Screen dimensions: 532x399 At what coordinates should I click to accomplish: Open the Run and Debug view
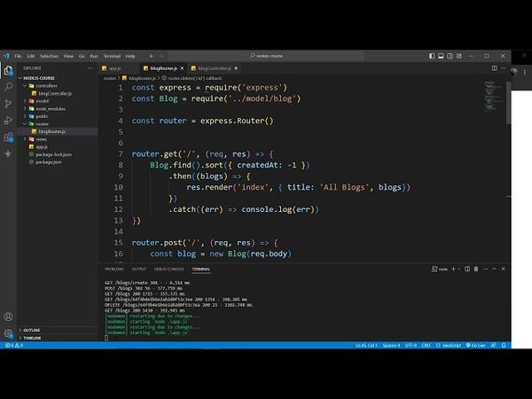[8, 120]
